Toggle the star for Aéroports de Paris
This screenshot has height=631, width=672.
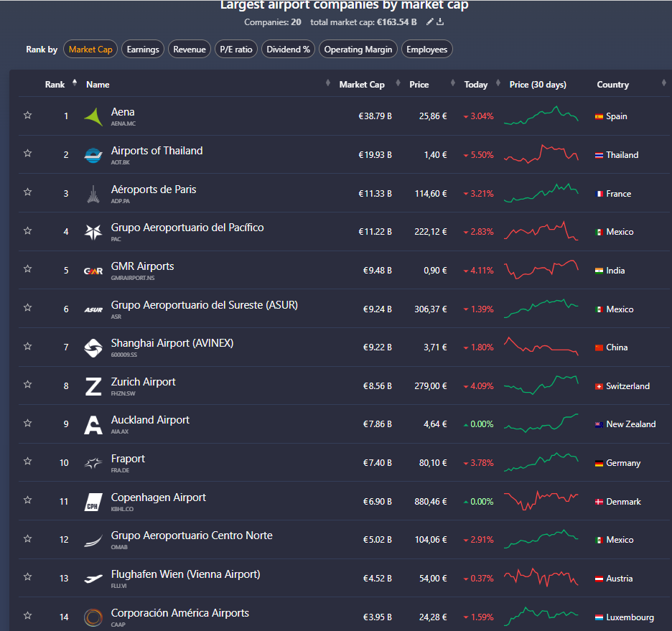click(27, 192)
